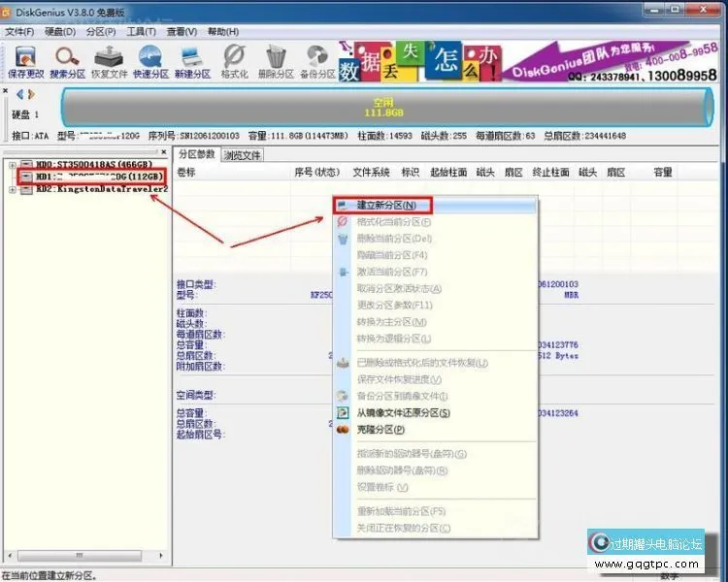Click the 保存更改 (Save Changes) toolbar icon
728x582 pixels.
pos(24,58)
